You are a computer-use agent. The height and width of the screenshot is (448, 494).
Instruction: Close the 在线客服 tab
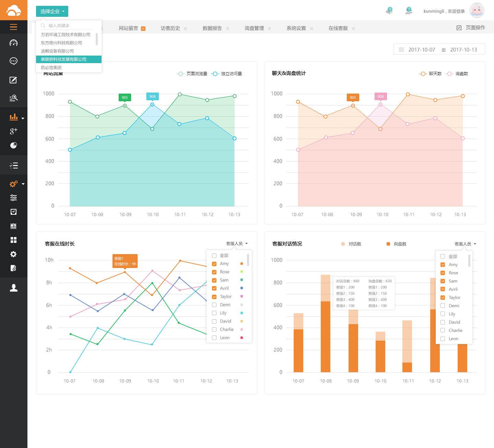point(354,28)
